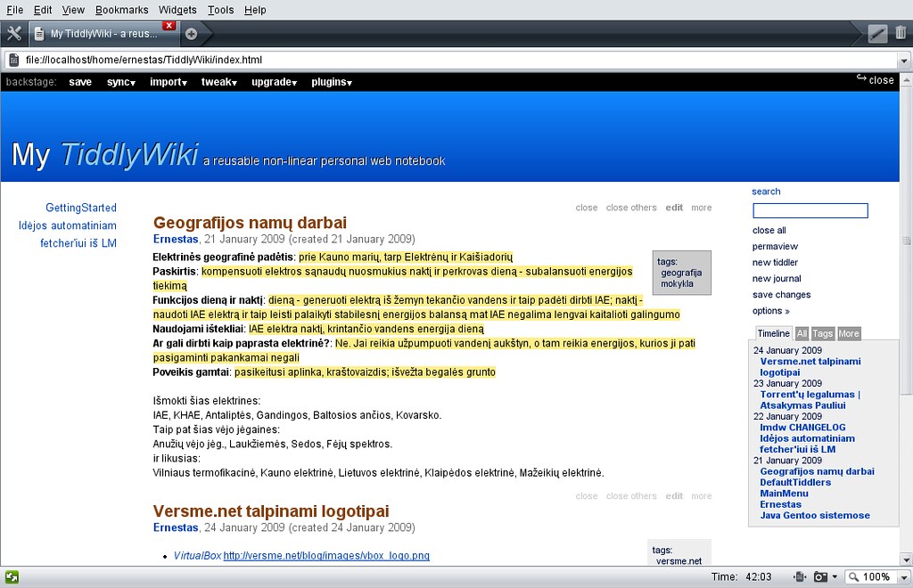Open the Tools menu
Viewport: 913px width, 588px height.
tap(221, 10)
